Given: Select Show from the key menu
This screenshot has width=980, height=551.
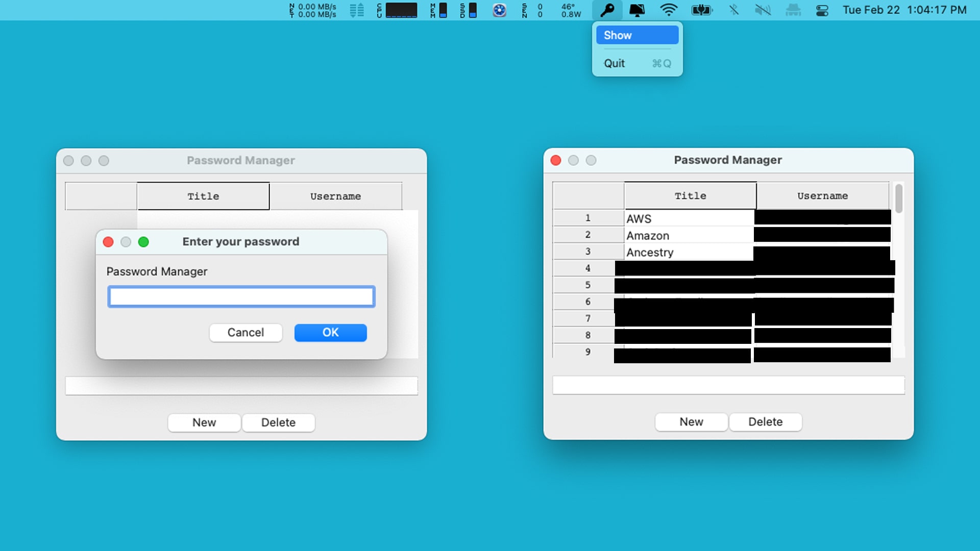Looking at the screenshot, I should pos(637,35).
